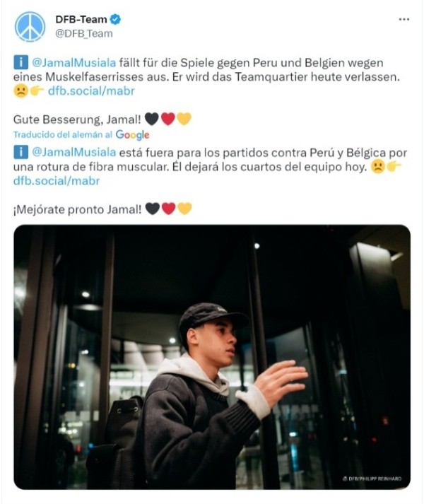Click the red heart after Gute Besserung
The height and width of the screenshot is (504, 424).
(167, 119)
